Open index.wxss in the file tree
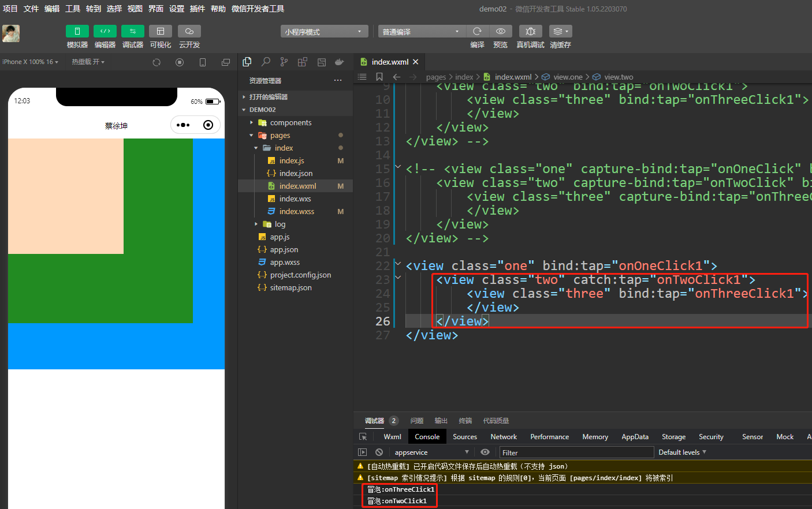This screenshot has width=812, height=509. [297, 211]
